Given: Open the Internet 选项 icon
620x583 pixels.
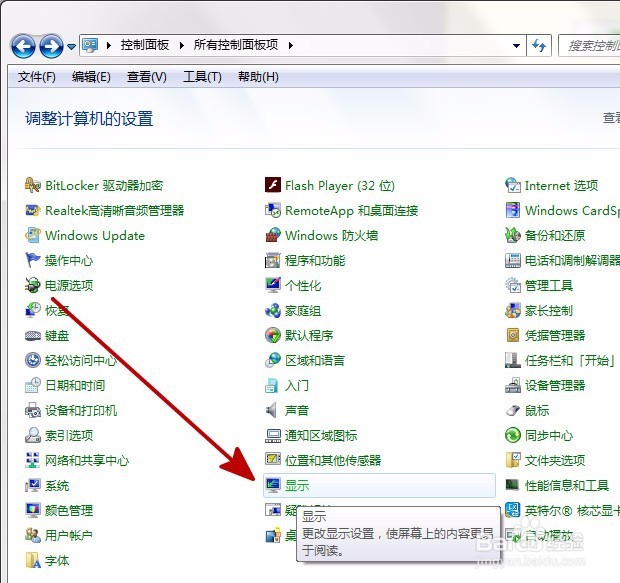Looking at the screenshot, I should tap(513, 185).
